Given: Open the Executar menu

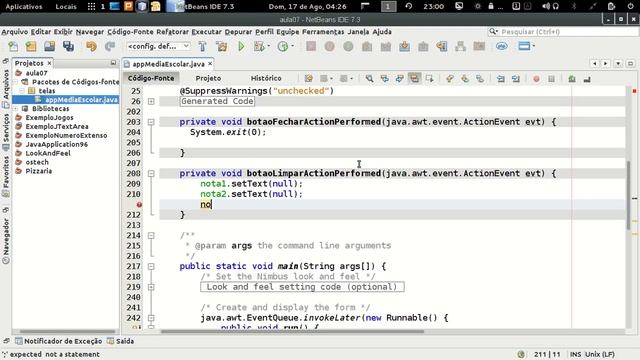Looking at the screenshot, I should pyautogui.click(x=207, y=32).
